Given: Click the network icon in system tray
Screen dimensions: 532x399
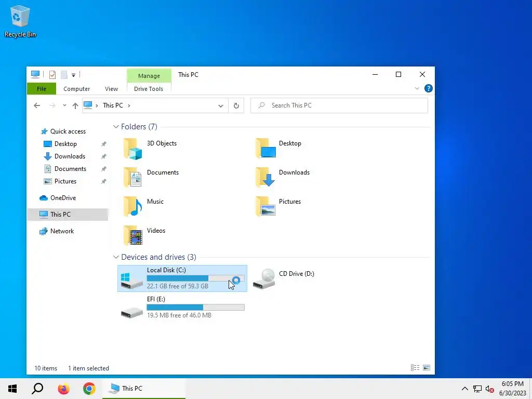Looking at the screenshot, I should click(477, 389).
